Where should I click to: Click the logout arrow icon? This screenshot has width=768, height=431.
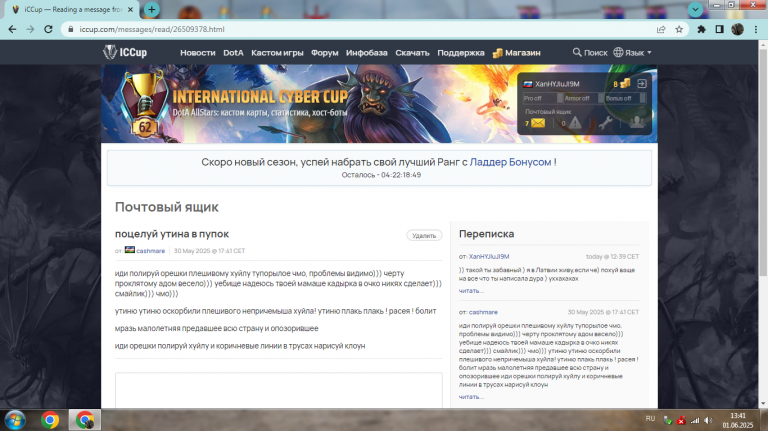pos(642,84)
